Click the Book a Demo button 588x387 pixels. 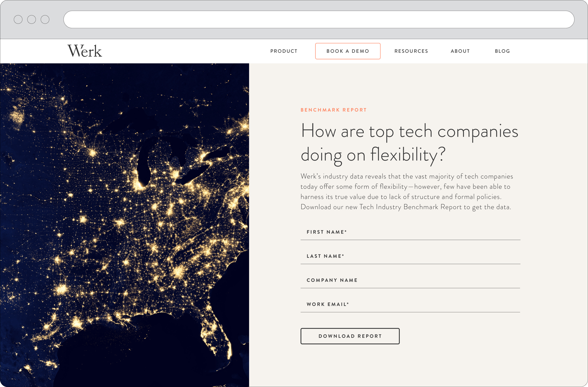(x=348, y=51)
